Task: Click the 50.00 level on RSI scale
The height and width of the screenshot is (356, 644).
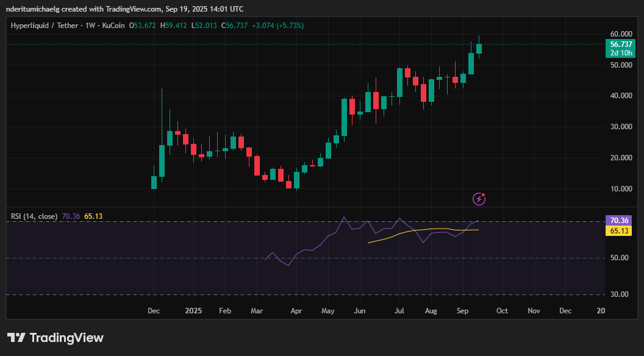Action: click(x=618, y=258)
